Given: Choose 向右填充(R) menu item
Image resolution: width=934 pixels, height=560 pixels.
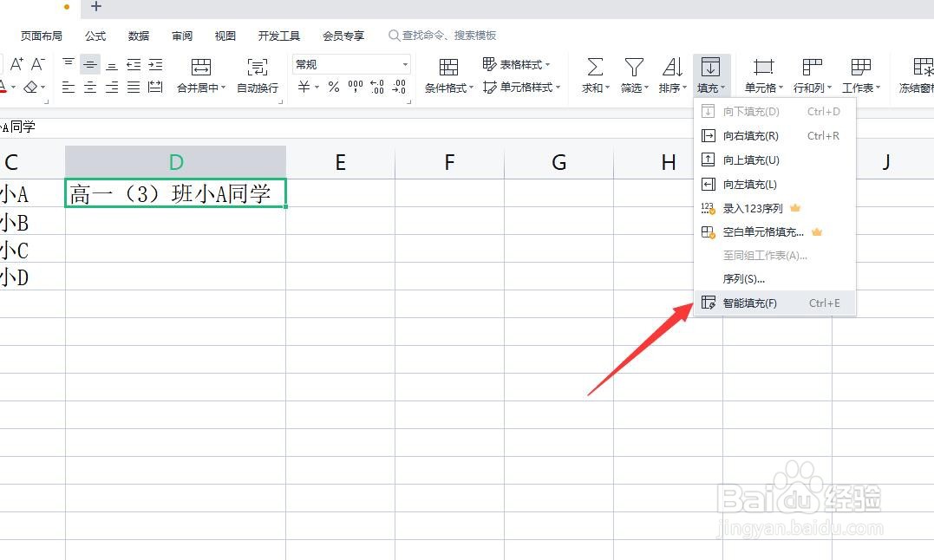Looking at the screenshot, I should pyautogui.click(x=775, y=136).
